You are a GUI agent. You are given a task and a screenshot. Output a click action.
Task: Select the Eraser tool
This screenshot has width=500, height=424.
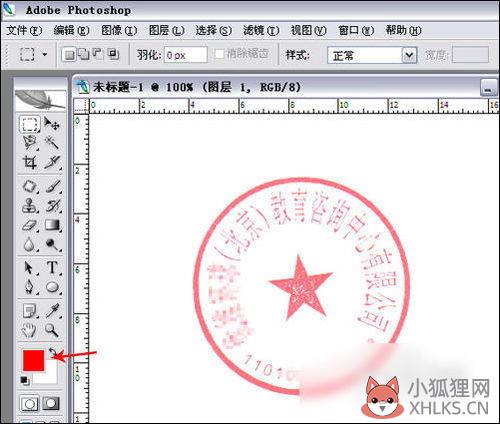(30, 225)
